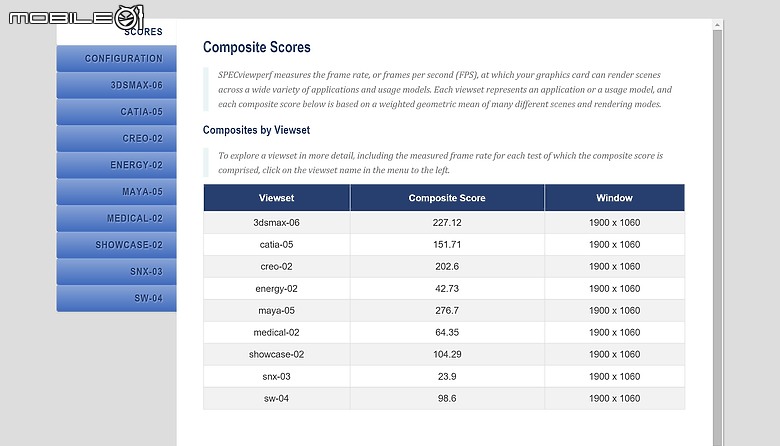Click the SCORES menu item
780x446 pixels.
click(x=143, y=32)
